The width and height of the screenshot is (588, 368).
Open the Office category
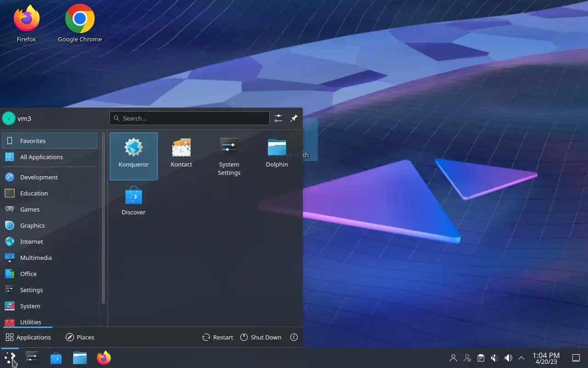point(50,274)
